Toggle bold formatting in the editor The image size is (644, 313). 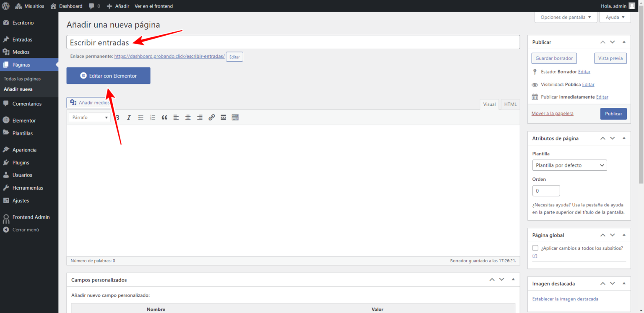(117, 117)
